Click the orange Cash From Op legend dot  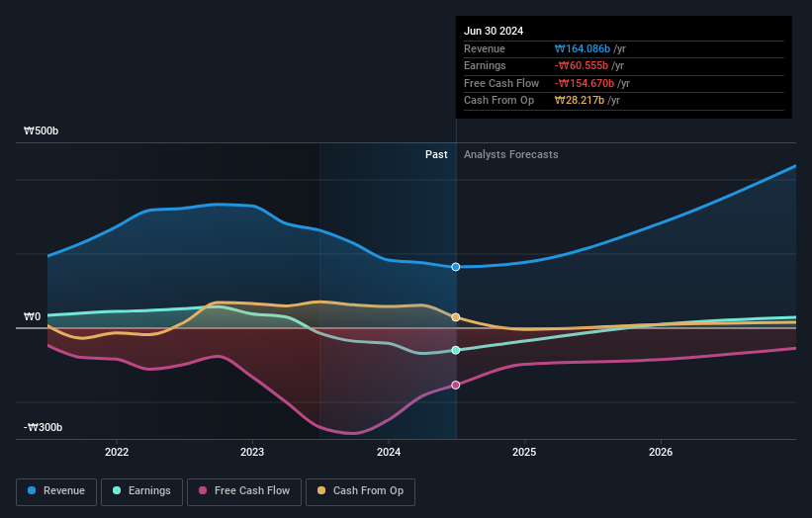click(321, 490)
